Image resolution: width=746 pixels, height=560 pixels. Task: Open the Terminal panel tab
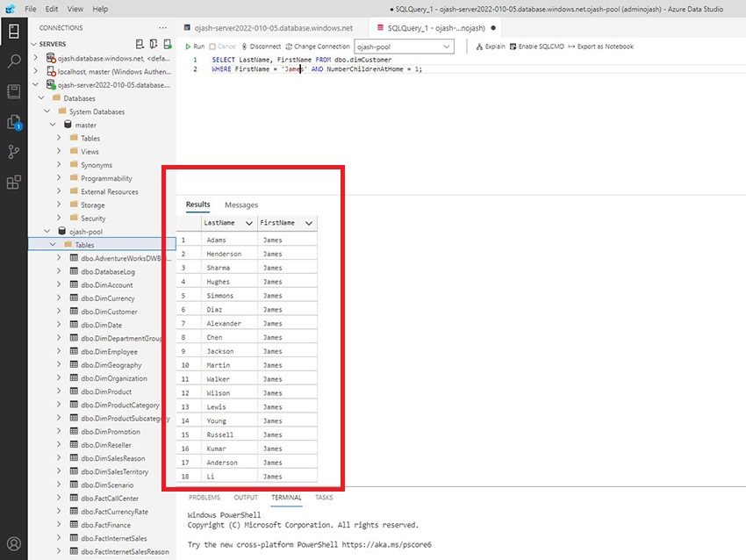click(286, 497)
